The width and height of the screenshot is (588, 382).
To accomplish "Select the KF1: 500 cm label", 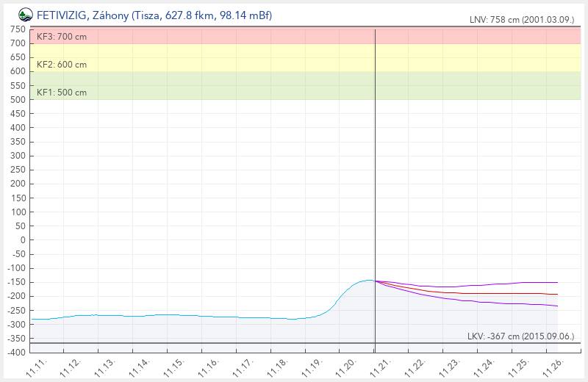I will coord(62,93).
